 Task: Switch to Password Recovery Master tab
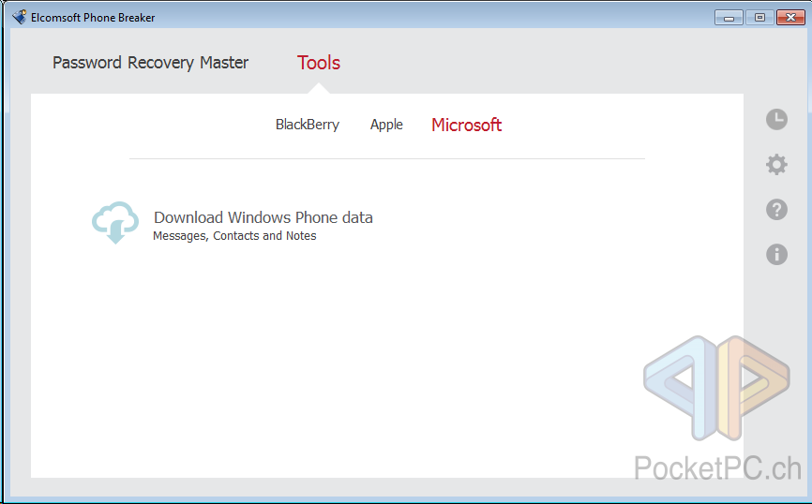[x=150, y=63]
